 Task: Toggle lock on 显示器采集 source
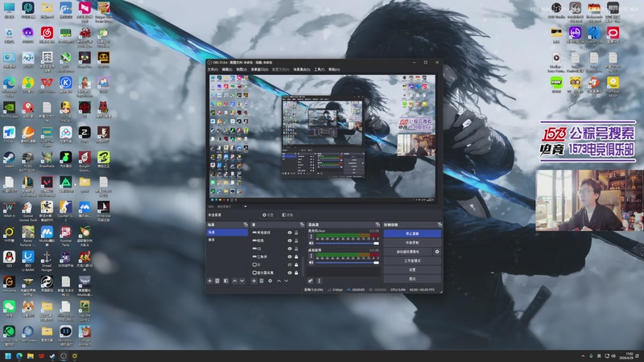click(x=296, y=273)
